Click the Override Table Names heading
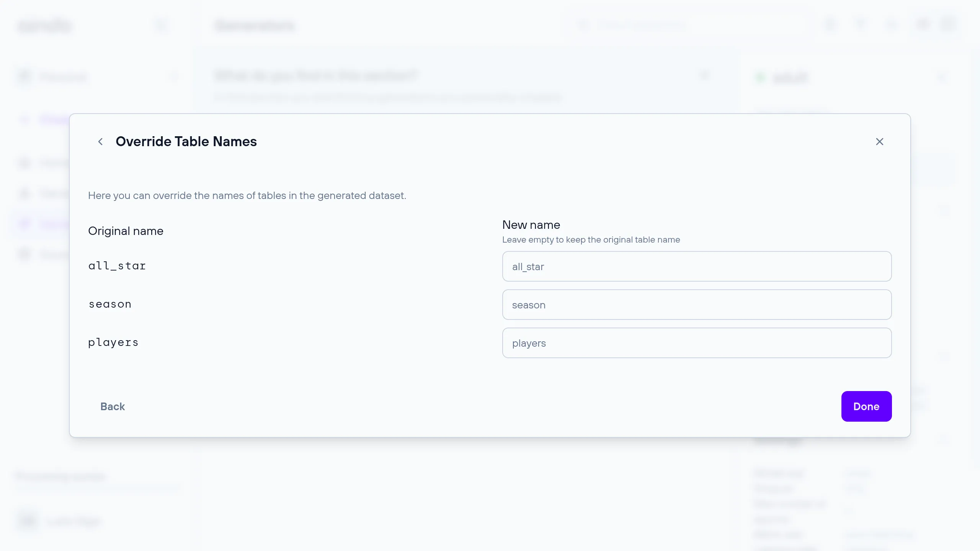Image resolution: width=980 pixels, height=551 pixels. point(186,142)
